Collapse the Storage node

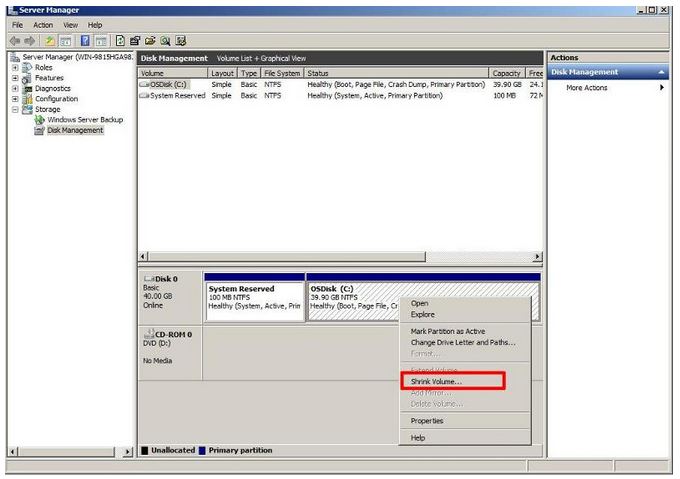pos(15,109)
